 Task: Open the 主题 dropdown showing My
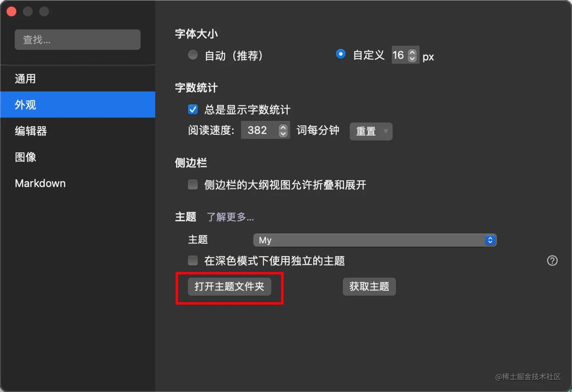coord(375,240)
